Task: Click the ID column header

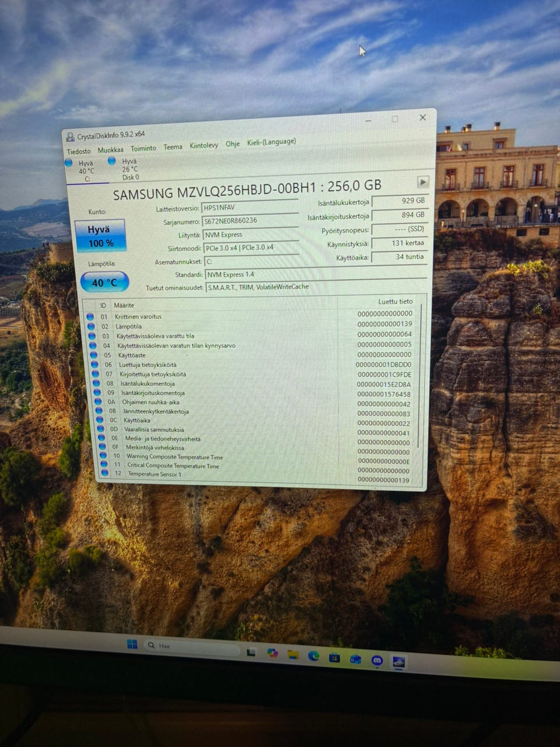Action: pyautogui.click(x=103, y=306)
